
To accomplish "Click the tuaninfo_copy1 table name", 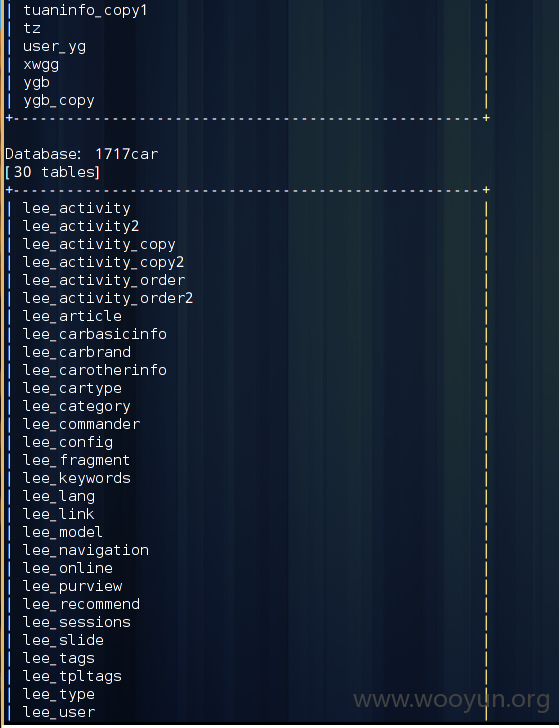I will click(x=85, y=10).
